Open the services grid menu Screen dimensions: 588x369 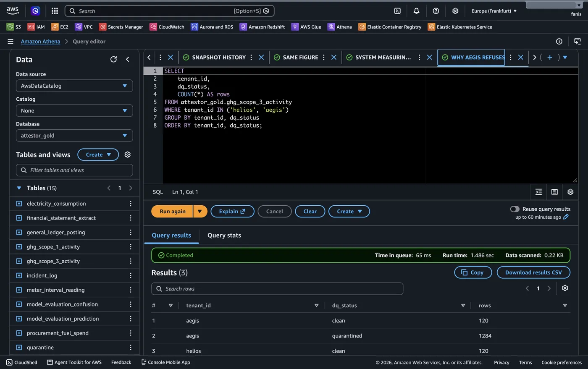coord(55,11)
